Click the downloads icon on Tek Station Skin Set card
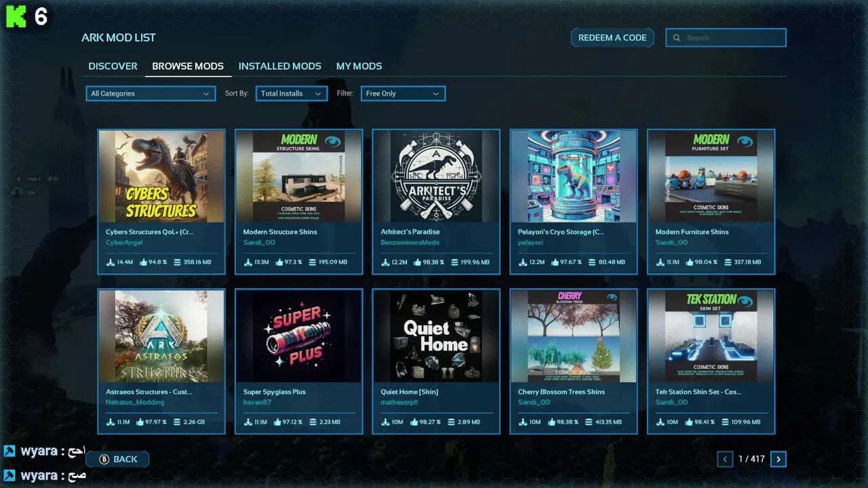868x488 pixels. click(660, 422)
